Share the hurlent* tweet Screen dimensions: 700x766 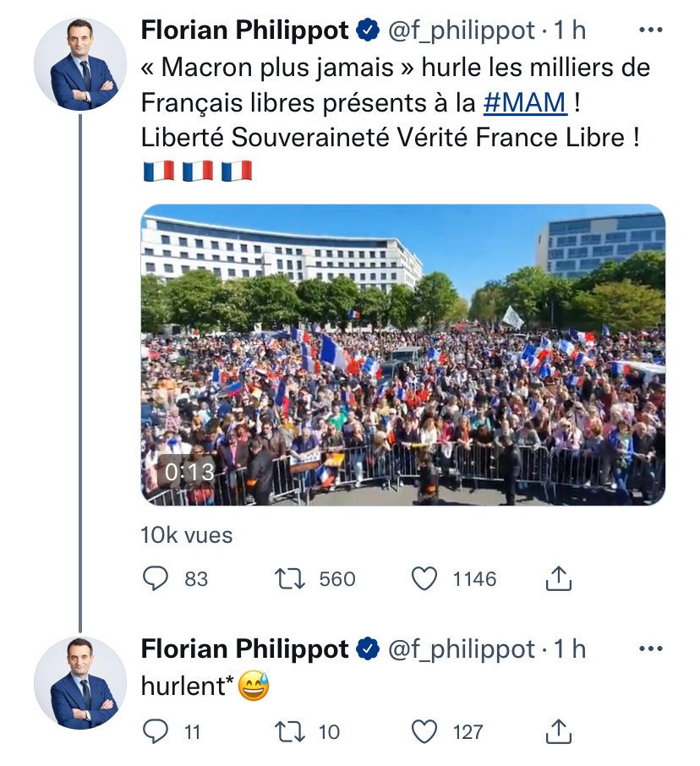coord(559,731)
